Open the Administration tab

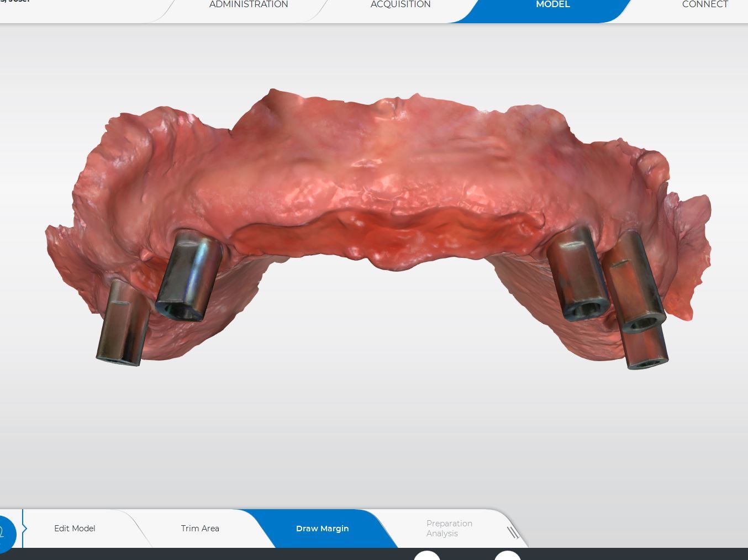point(249,5)
